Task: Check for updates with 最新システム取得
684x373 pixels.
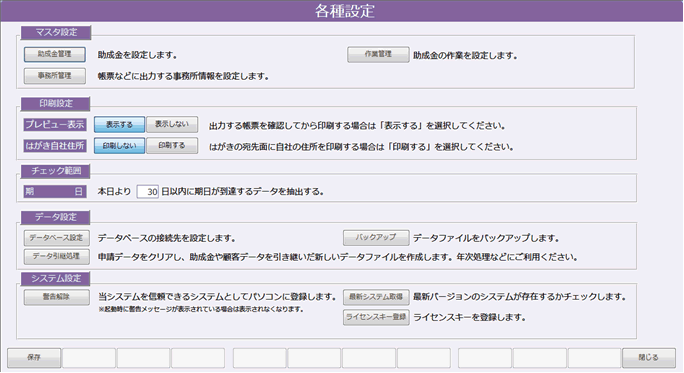Action: click(x=376, y=297)
